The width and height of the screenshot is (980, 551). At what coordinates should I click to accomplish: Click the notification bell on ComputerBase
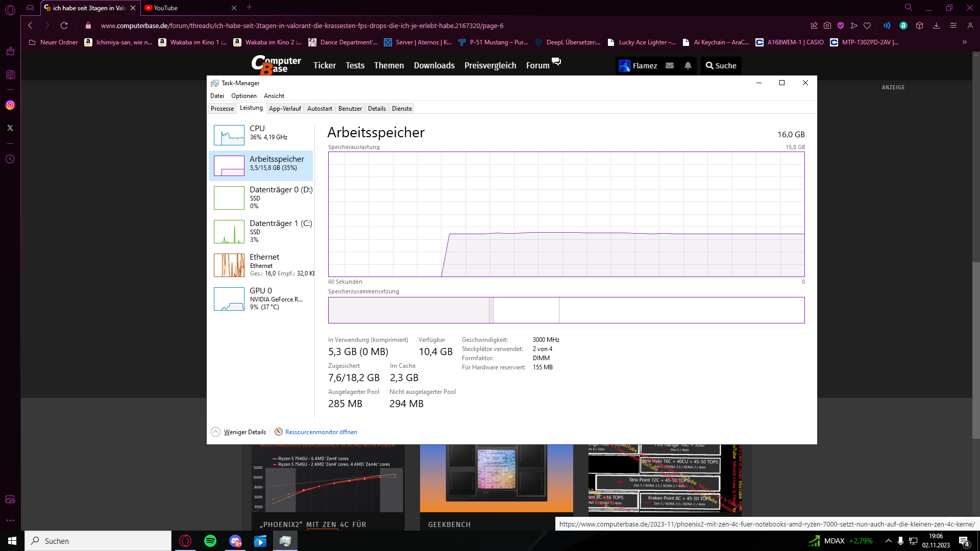[x=688, y=66]
